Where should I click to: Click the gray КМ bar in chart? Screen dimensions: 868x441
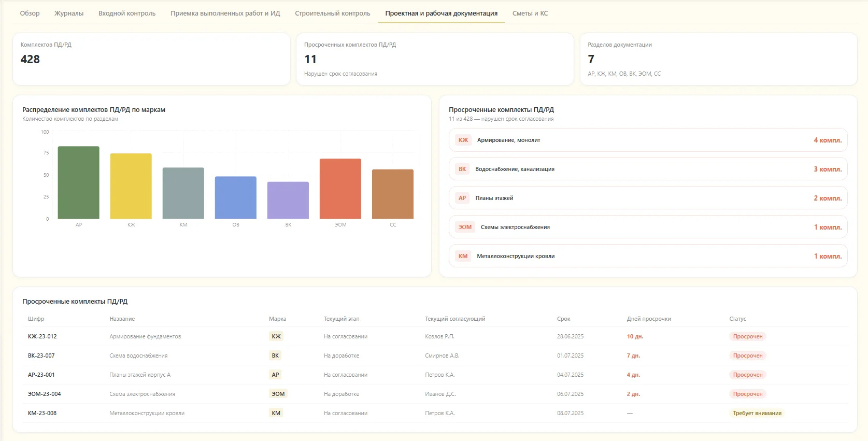tap(183, 193)
